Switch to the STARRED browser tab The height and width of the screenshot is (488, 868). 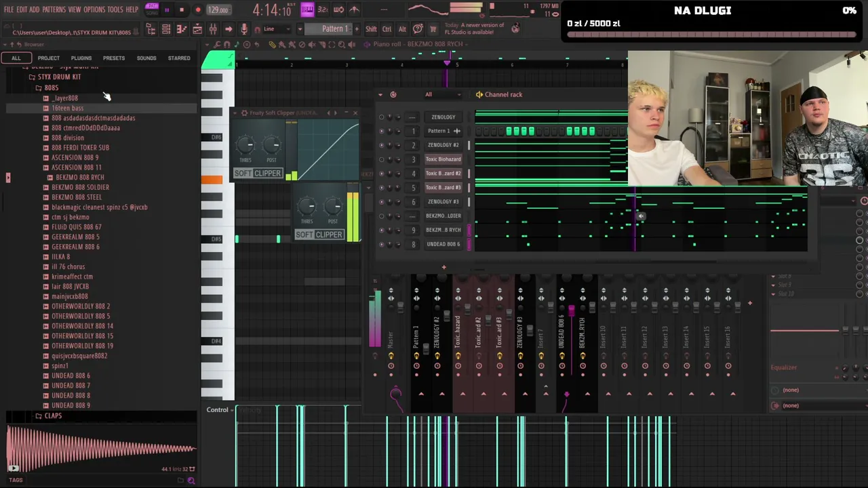coord(179,58)
